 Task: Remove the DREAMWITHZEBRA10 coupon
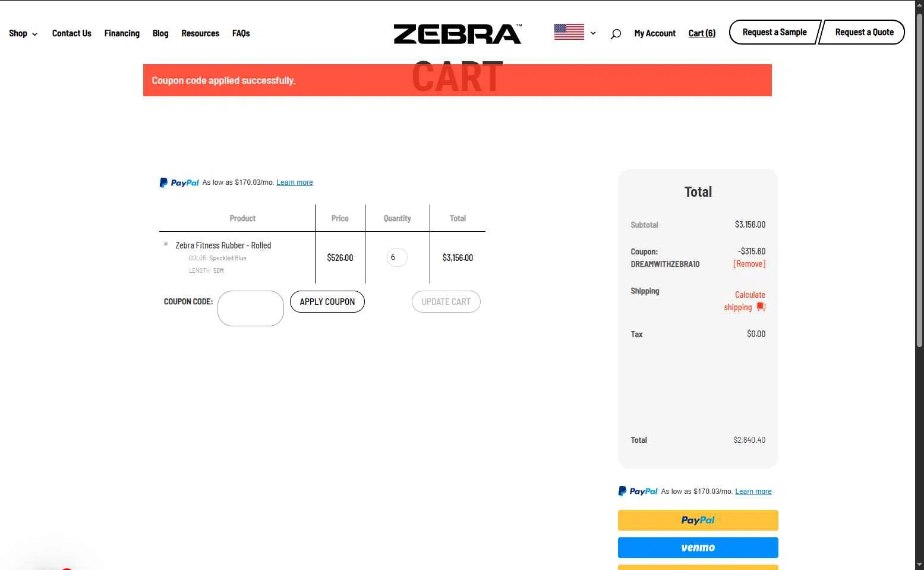[749, 264]
